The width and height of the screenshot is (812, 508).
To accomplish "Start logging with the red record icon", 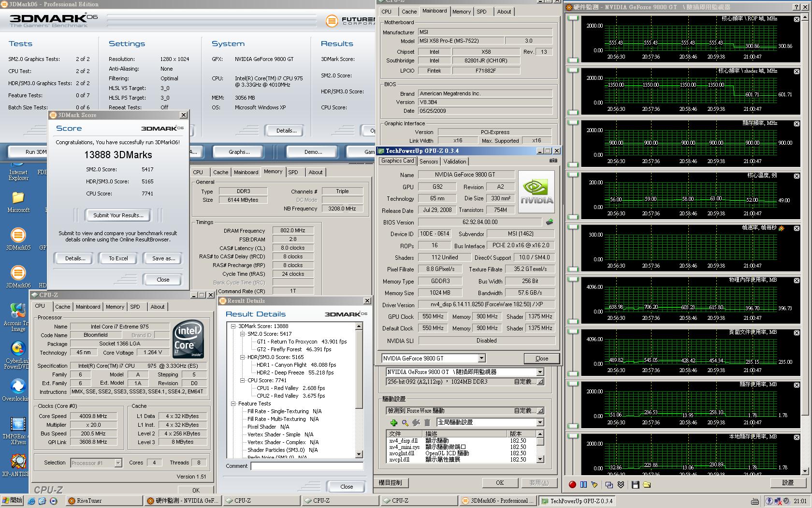I will [572, 484].
